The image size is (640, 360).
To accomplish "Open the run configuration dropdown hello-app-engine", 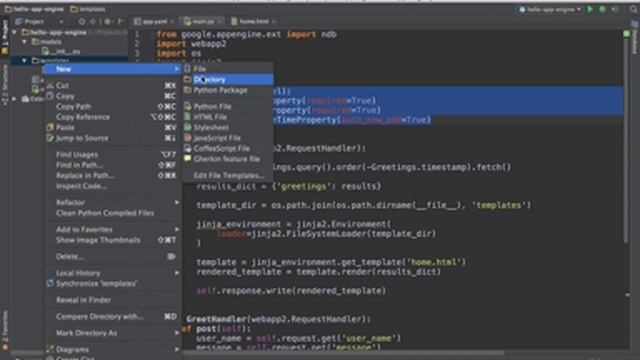I will (550, 9).
